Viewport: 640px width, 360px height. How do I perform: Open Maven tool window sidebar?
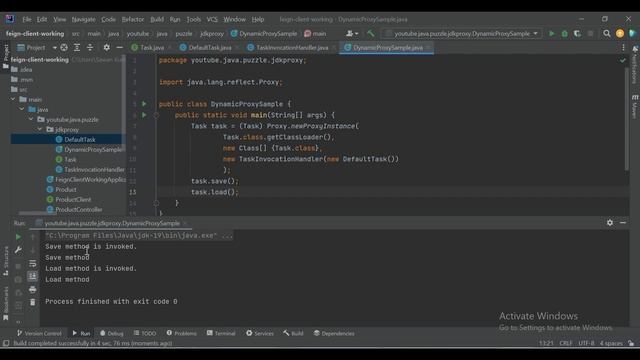tap(635, 107)
